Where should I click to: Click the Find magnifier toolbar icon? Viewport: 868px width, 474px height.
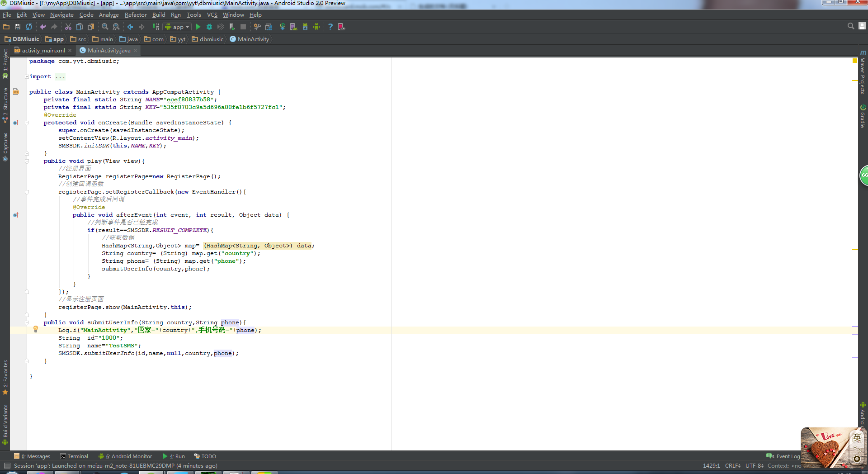[105, 27]
